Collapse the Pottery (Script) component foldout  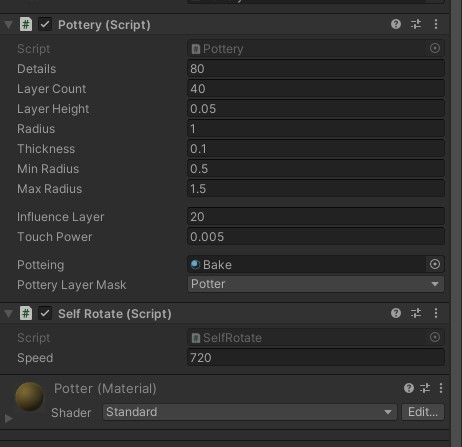coord(8,25)
